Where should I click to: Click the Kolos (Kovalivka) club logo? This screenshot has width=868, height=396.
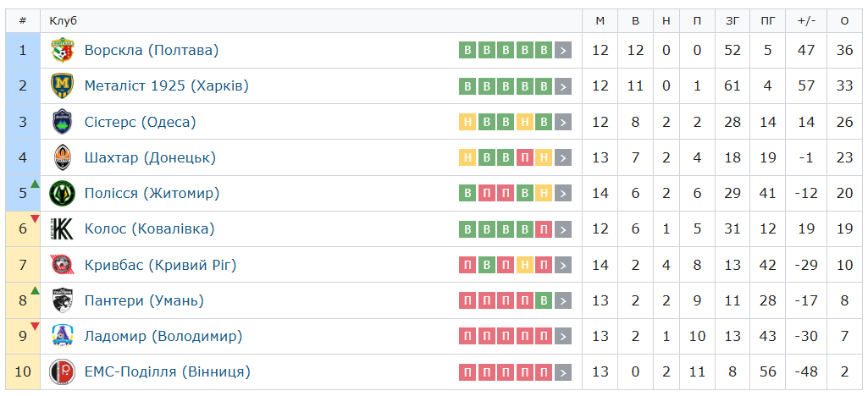(63, 228)
